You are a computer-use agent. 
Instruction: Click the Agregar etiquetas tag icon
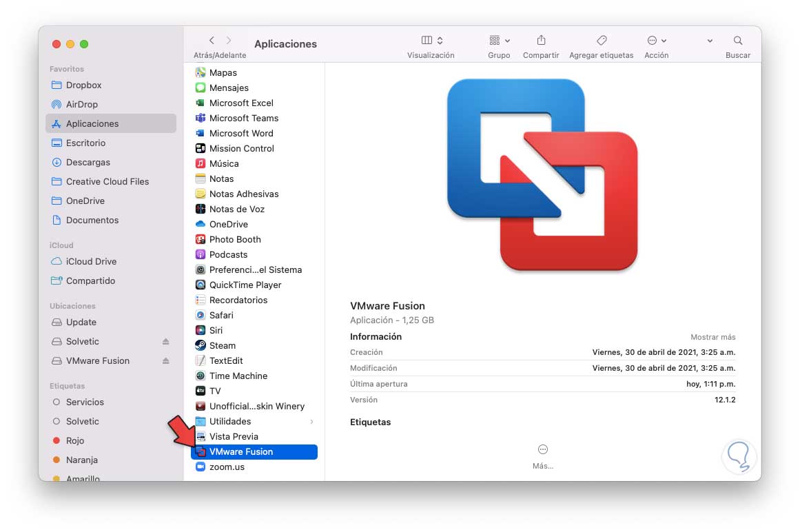coord(602,40)
